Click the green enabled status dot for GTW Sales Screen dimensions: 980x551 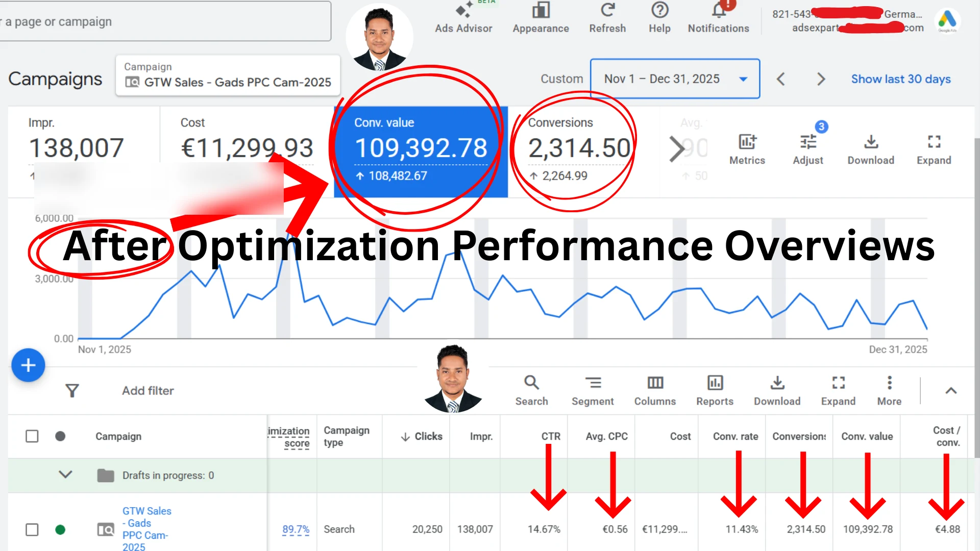click(x=60, y=530)
